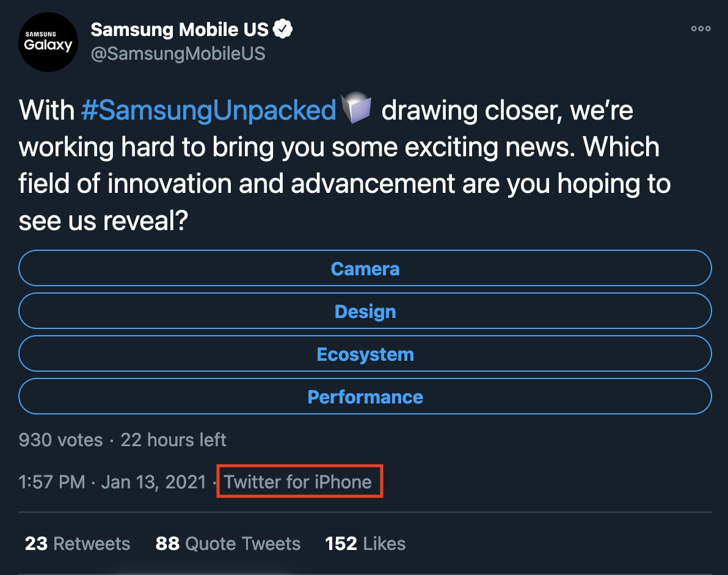Image resolution: width=728 pixels, height=575 pixels.
Task: Pick the Performance poll option
Action: tap(365, 397)
